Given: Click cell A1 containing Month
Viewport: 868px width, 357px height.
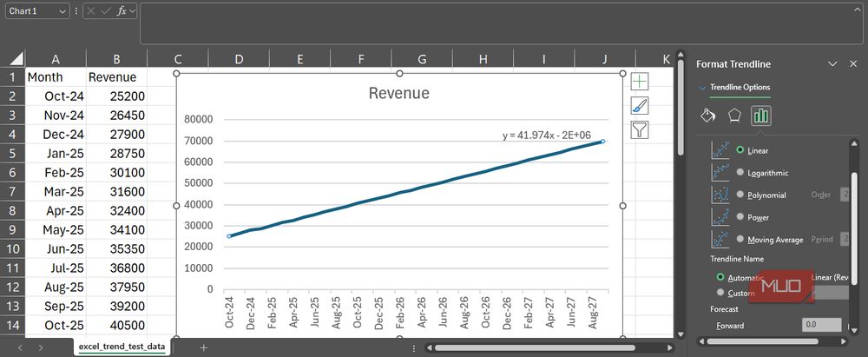Looking at the screenshot, I should coord(56,77).
